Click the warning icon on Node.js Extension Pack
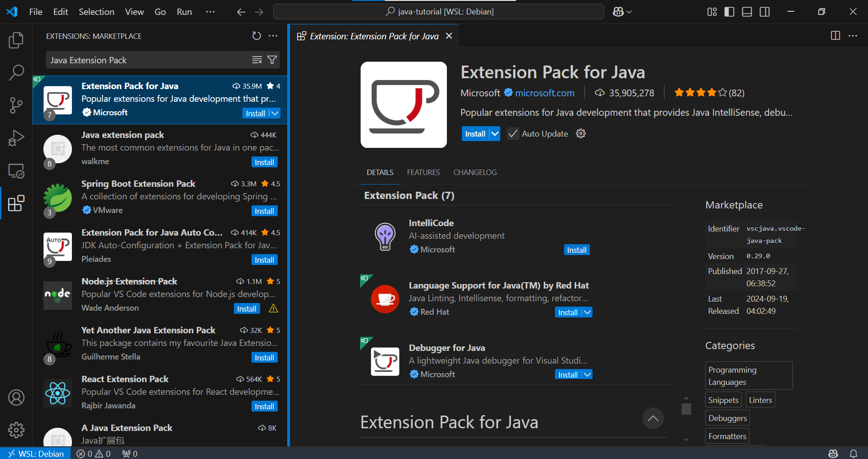This screenshot has height=459, width=868. [273, 308]
